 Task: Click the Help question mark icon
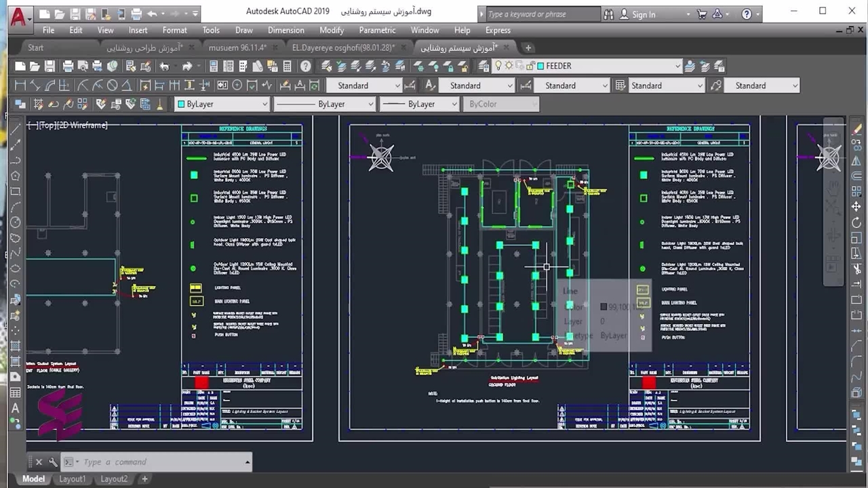tap(306, 66)
